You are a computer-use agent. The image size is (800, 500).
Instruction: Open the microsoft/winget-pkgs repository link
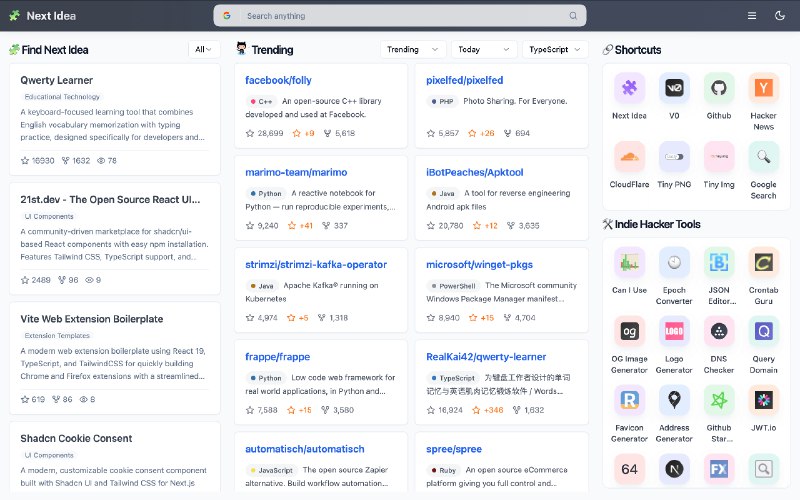tap(479, 265)
